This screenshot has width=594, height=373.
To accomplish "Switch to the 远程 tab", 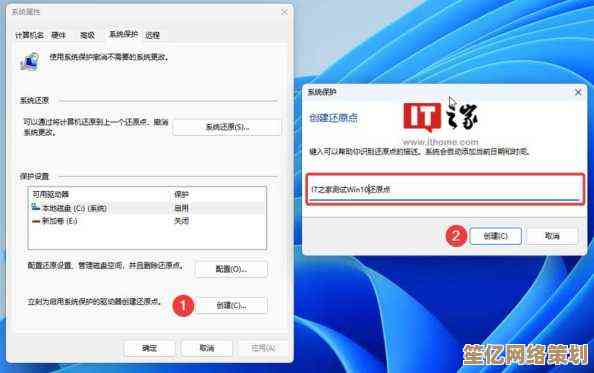I will click(x=152, y=35).
